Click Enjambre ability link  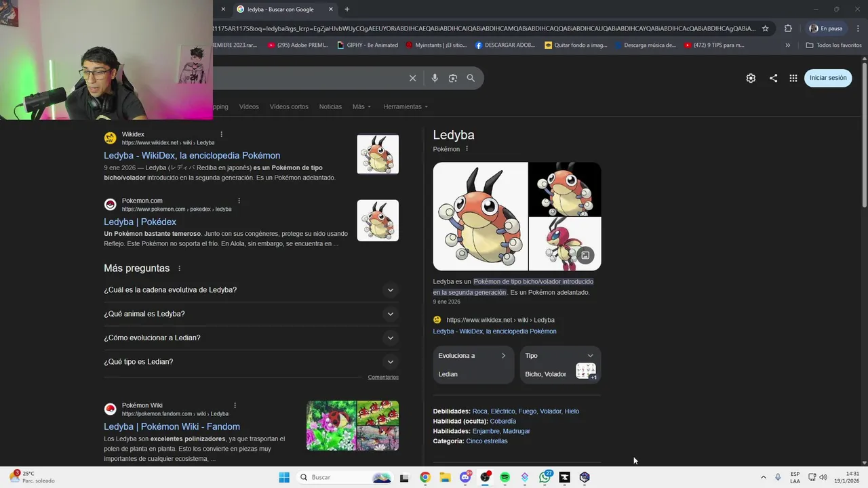485,431
